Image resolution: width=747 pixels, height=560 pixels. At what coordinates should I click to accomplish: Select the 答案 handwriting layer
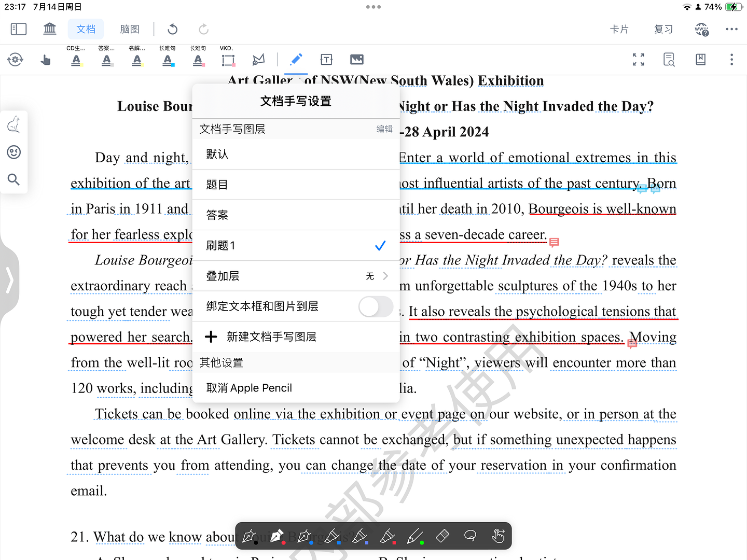pyautogui.click(x=296, y=215)
